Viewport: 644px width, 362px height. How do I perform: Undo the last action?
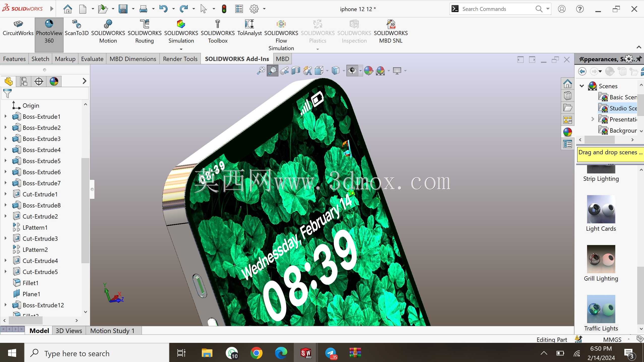pos(163,9)
